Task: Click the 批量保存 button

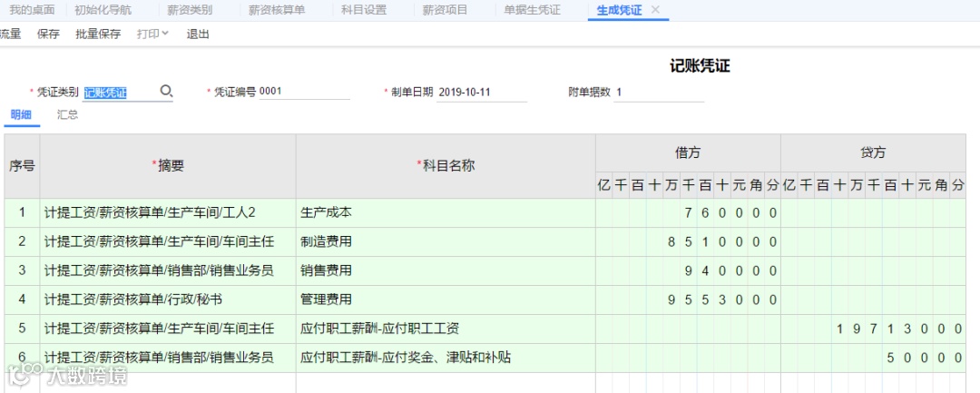Action: pyautogui.click(x=97, y=34)
